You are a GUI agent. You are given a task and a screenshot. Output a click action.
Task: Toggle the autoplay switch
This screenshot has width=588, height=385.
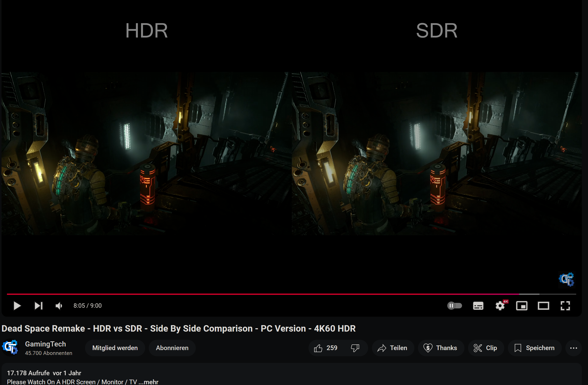[x=454, y=306]
